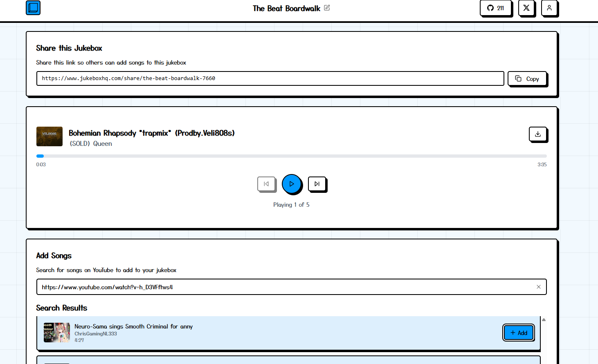Clear the song search input
This screenshot has height=364, width=598.
click(539, 287)
